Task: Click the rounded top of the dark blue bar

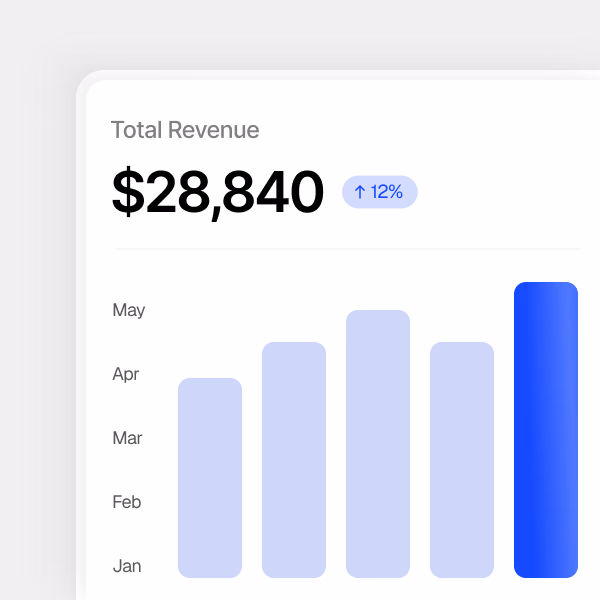Action: click(x=546, y=288)
